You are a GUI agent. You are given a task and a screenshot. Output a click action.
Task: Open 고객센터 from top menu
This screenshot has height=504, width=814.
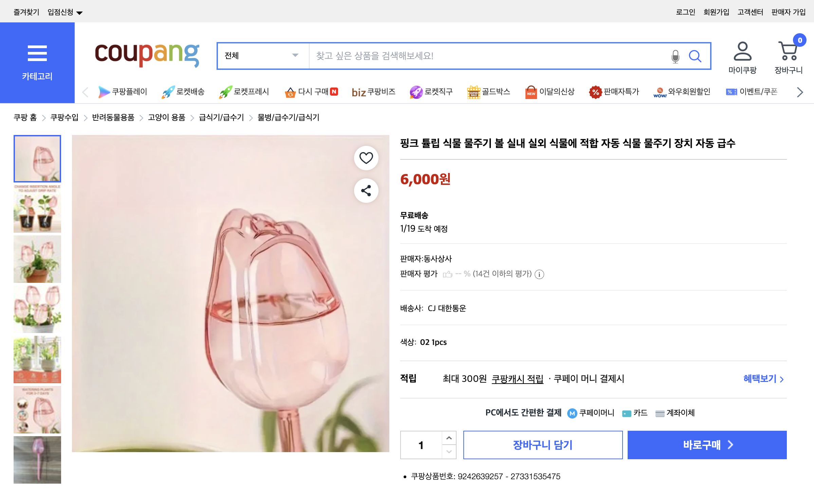pyautogui.click(x=750, y=12)
